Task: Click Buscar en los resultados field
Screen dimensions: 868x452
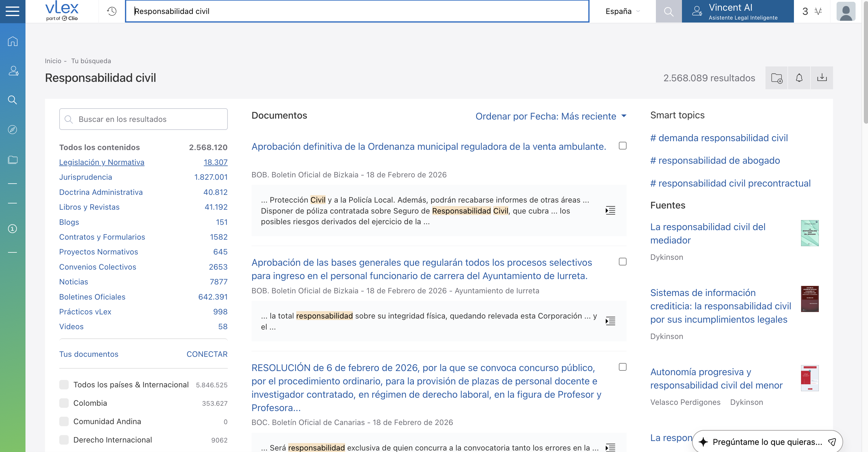Action: [144, 119]
